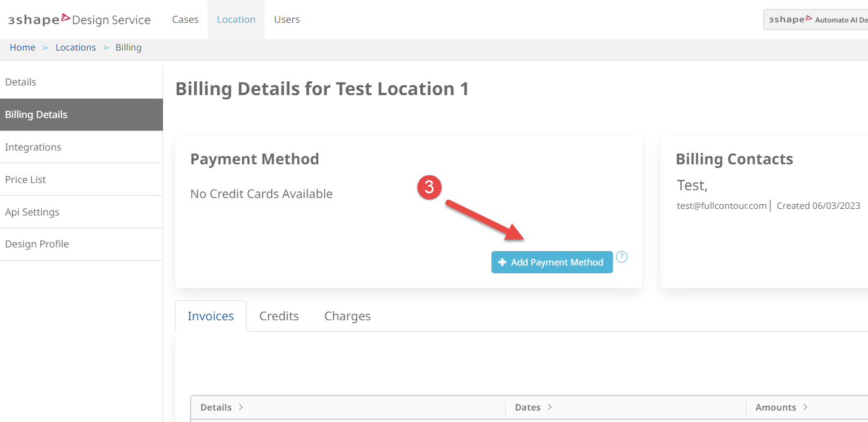Open the Cases menu item

coord(185,19)
